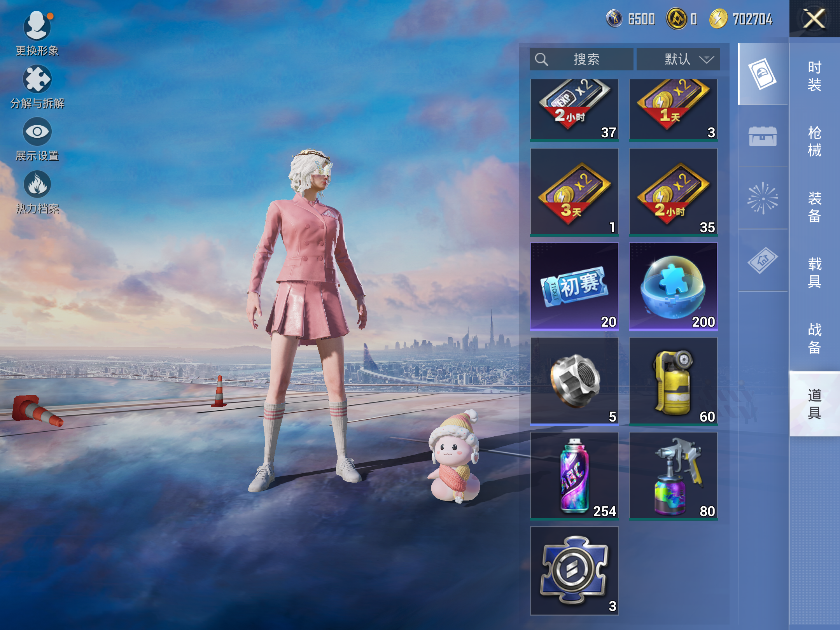840x630 pixels.
Task: Switch to the 枪械 firearms tab
Action: coord(814,141)
